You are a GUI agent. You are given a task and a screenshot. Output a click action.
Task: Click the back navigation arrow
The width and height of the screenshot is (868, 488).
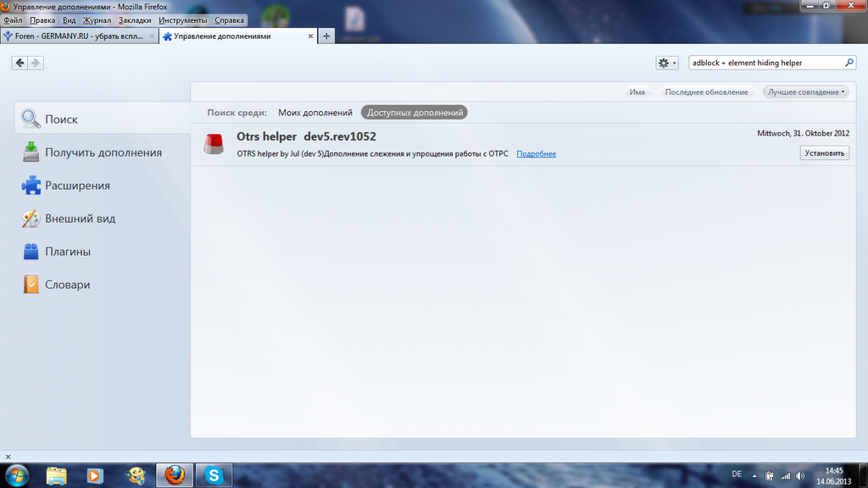(20, 63)
